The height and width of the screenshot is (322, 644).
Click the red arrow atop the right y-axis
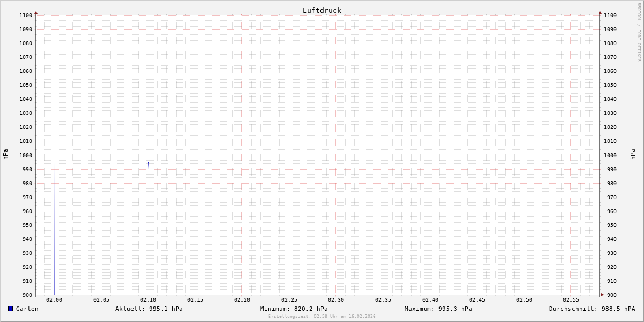tap(600, 12)
